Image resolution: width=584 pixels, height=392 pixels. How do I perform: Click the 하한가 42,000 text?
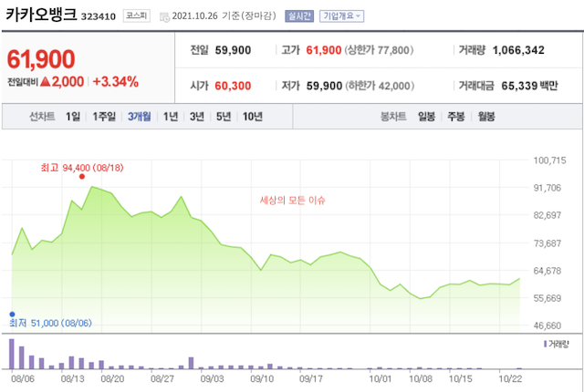click(x=380, y=86)
